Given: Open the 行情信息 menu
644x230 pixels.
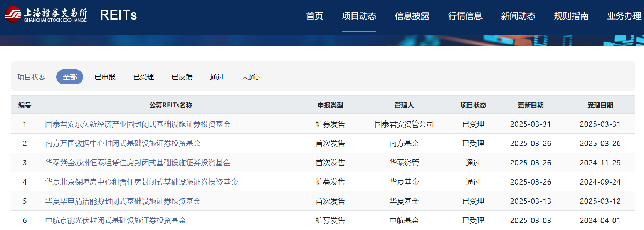Looking at the screenshot, I should coord(465,16).
